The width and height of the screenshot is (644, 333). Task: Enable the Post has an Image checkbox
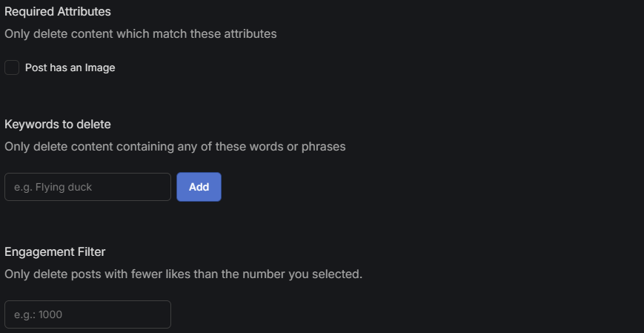pos(12,67)
